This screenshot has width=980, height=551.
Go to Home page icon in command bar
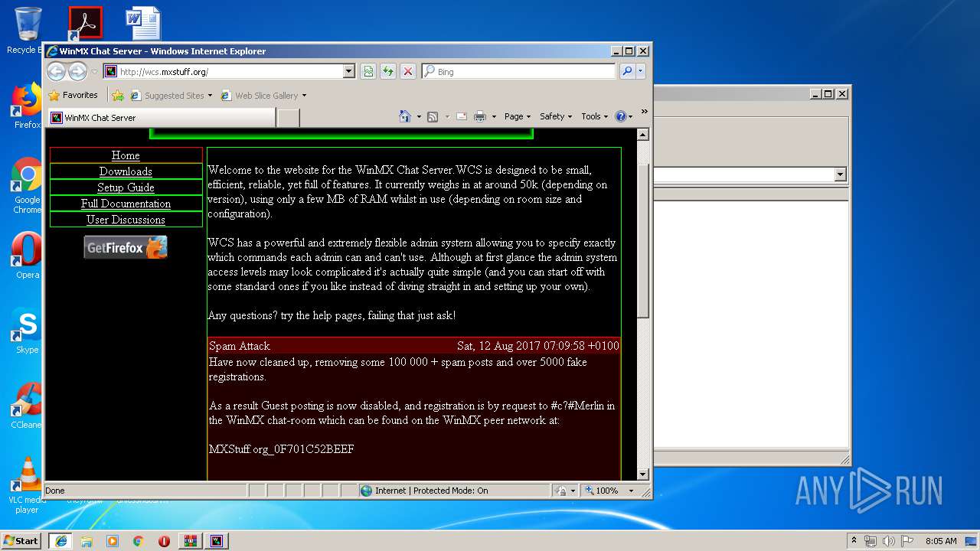pos(405,116)
